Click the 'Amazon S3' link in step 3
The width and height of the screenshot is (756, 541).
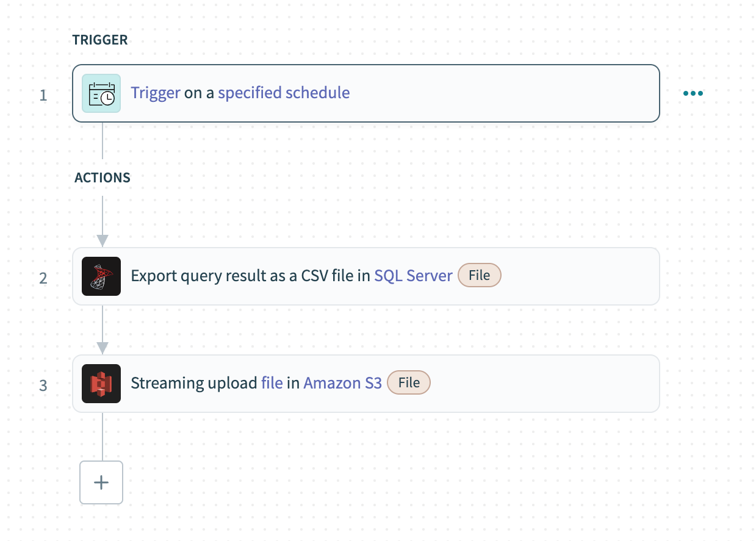[x=342, y=383]
